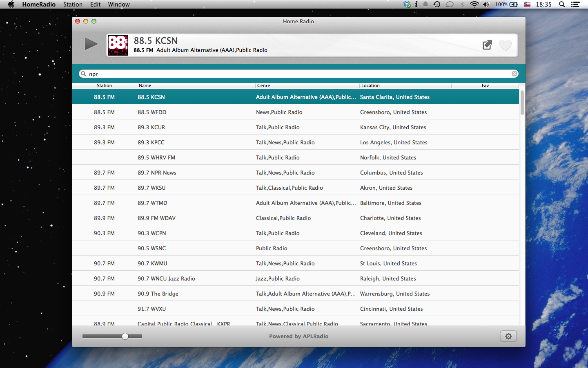Click the Classical,Public Radio genre cell
The height and width of the screenshot is (368, 588).
coord(283,218)
